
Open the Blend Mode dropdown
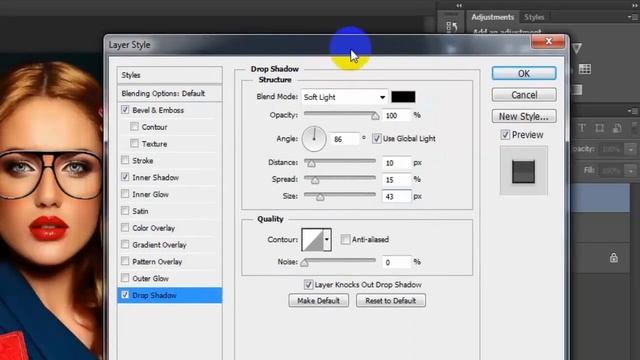344,97
